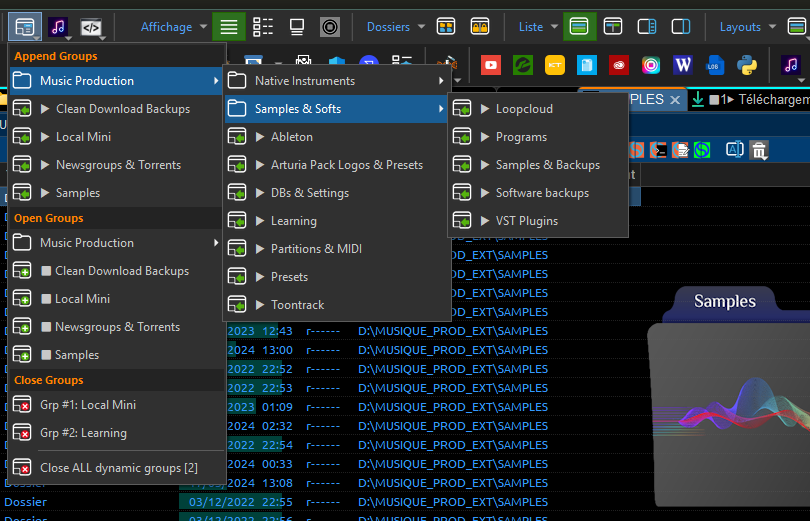Screen dimensions: 810x521
Task: Open Samples under Open Groups
Action: [x=117, y=355]
